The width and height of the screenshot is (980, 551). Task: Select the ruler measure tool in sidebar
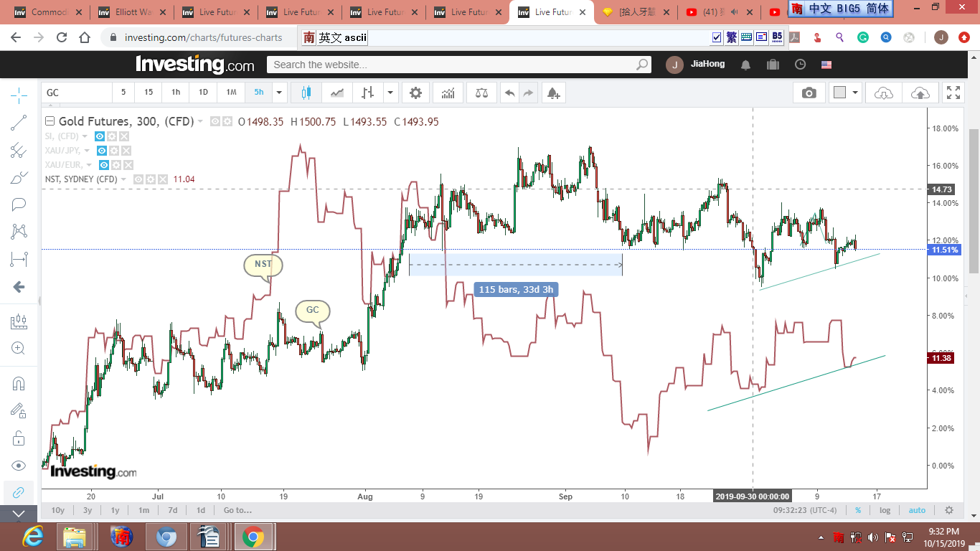pos(19,322)
